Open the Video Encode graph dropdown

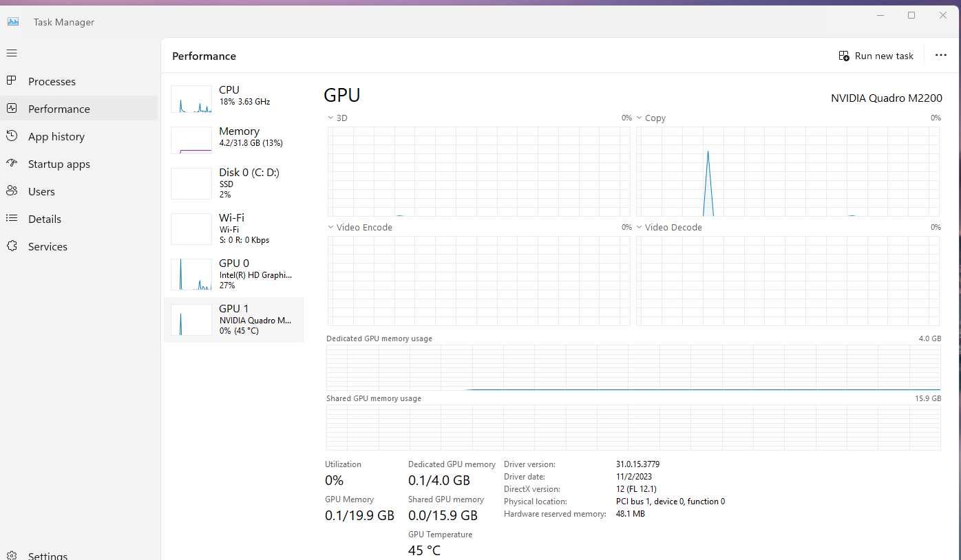(x=331, y=228)
